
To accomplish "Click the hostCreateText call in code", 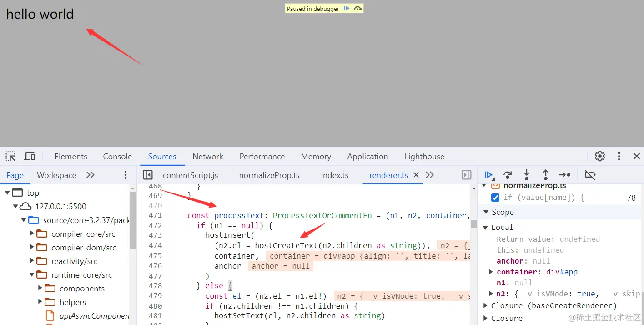I will [286, 245].
